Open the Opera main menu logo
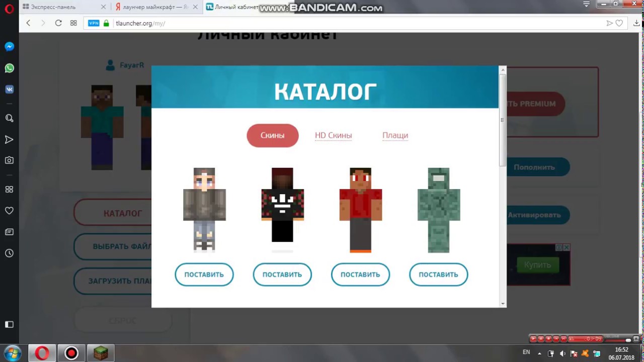Image resolution: width=644 pixels, height=362 pixels. coord(9,9)
